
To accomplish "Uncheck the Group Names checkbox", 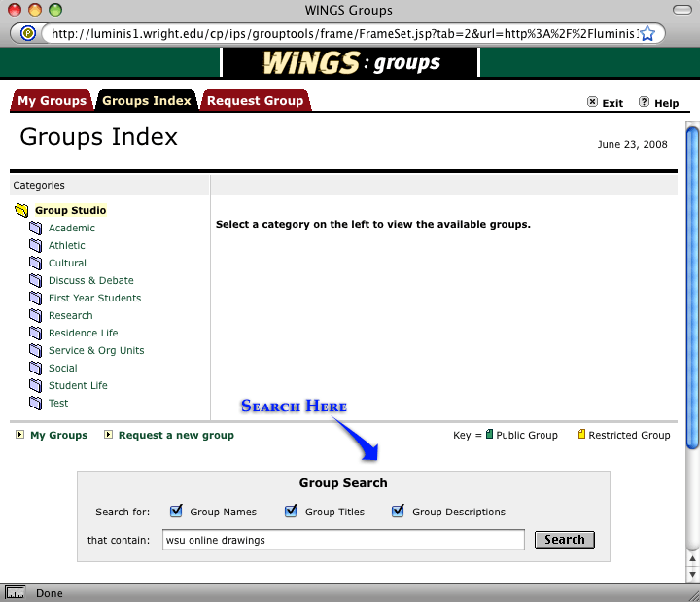I will pyautogui.click(x=176, y=512).
